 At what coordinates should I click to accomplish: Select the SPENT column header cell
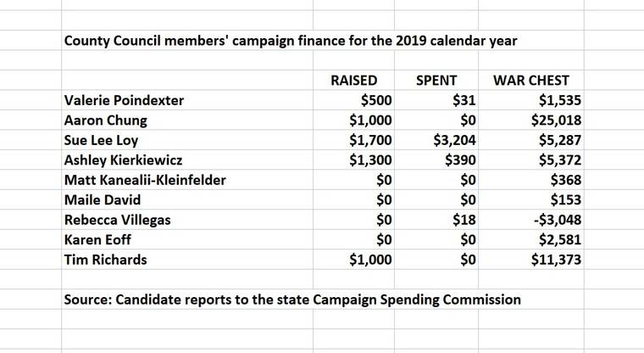[437, 81]
